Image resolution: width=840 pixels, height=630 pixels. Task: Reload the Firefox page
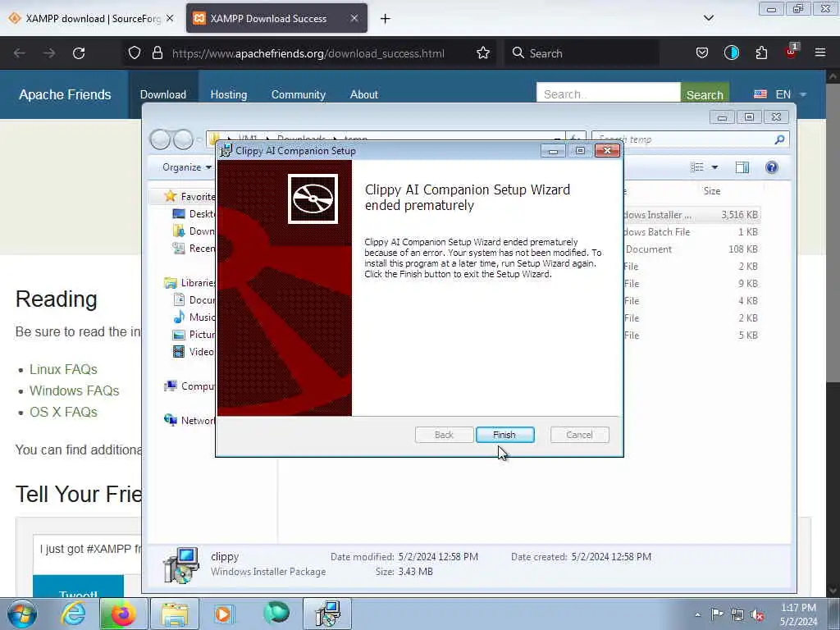coord(79,53)
